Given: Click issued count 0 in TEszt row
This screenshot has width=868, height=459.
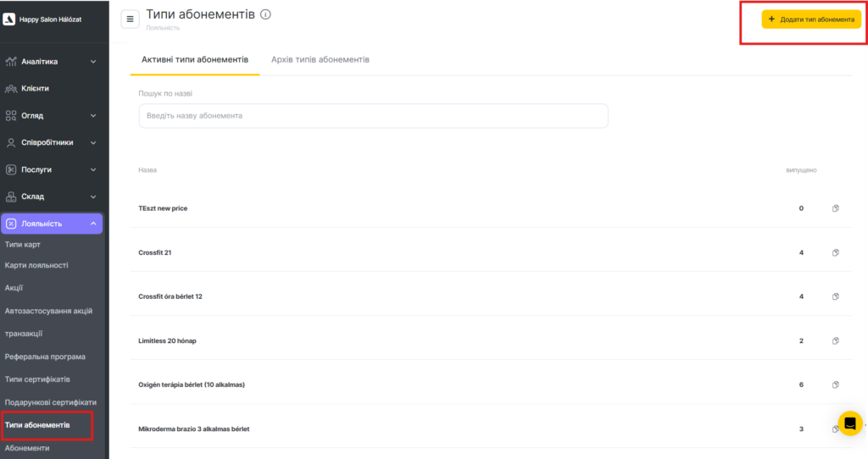Looking at the screenshot, I should 801,208.
